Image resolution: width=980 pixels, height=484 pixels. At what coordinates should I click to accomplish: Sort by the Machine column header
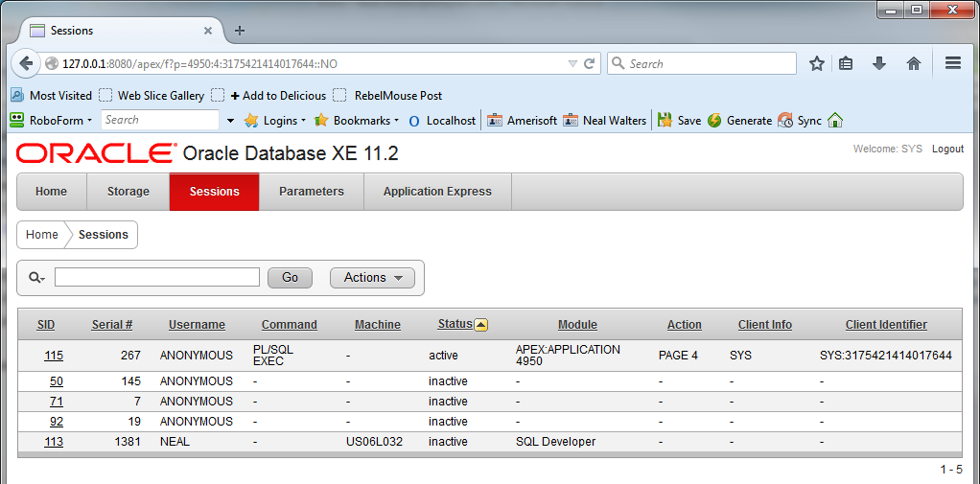point(378,325)
